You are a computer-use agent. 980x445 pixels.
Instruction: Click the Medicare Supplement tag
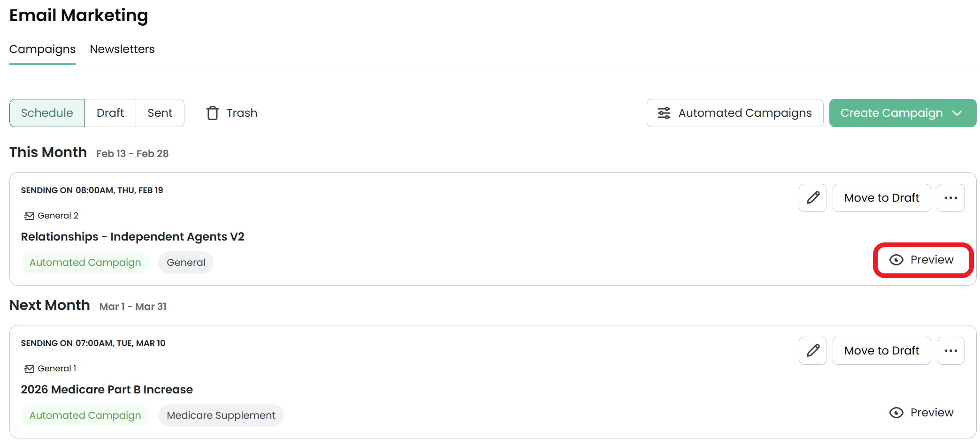[x=221, y=415]
